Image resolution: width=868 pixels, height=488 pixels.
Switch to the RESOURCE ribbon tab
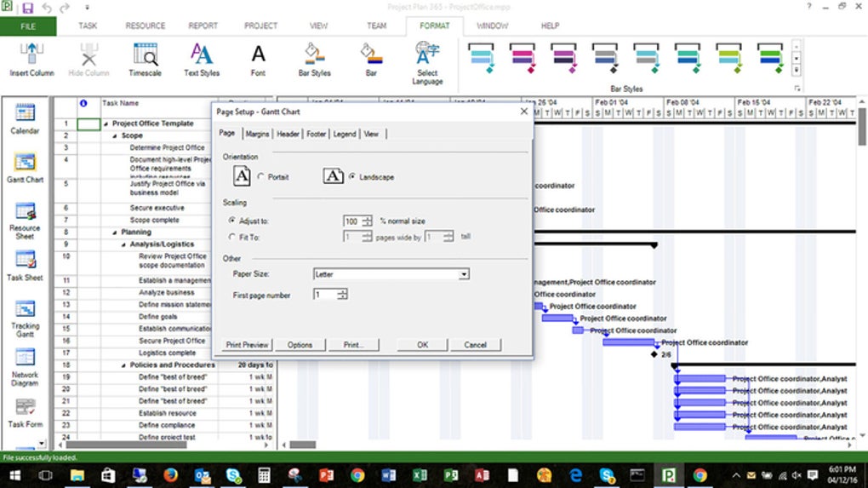click(x=145, y=26)
